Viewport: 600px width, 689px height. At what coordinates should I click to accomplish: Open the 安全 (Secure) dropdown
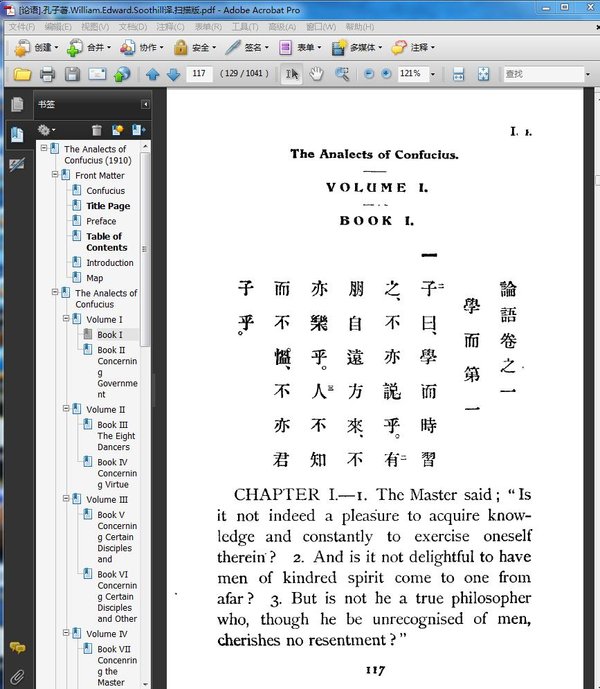click(x=194, y=47)
